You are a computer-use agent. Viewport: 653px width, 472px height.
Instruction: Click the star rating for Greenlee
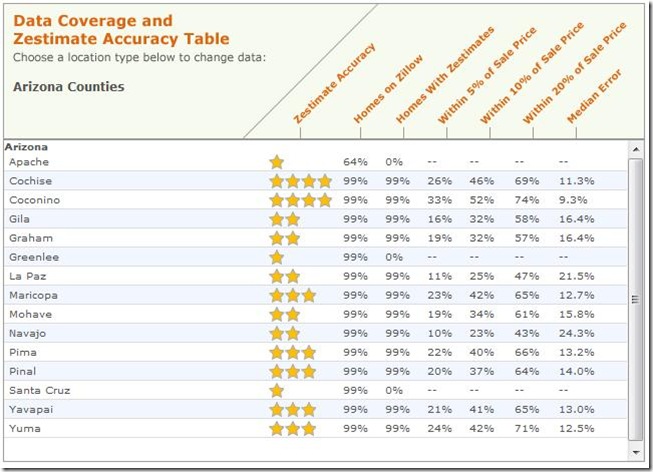277,257
